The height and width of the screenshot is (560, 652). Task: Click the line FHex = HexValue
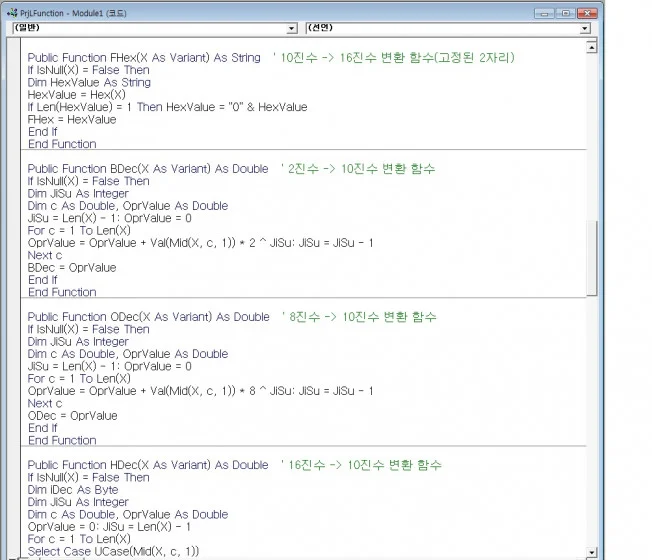coord(72,119)
